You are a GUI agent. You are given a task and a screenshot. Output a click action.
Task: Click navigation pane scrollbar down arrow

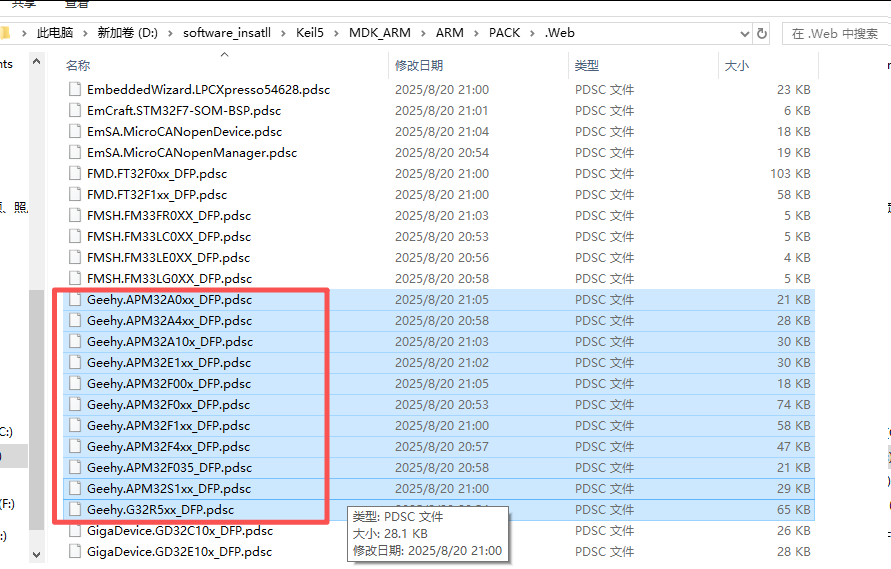[x=36, y=555]
